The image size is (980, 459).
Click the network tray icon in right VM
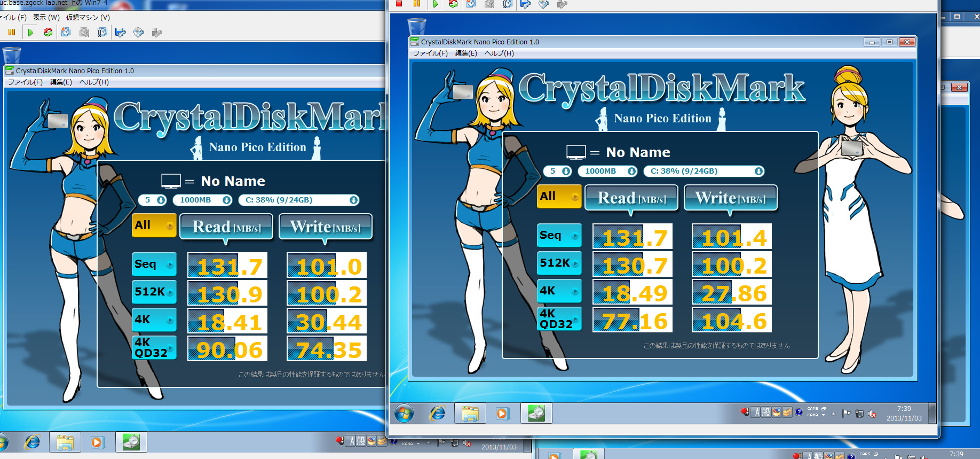pyautogui.click(x=859, y=414)
